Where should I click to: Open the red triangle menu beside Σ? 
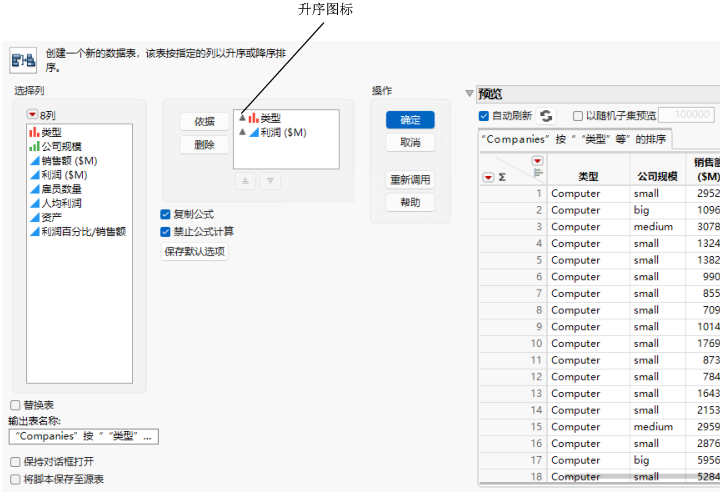pos(488,177)
